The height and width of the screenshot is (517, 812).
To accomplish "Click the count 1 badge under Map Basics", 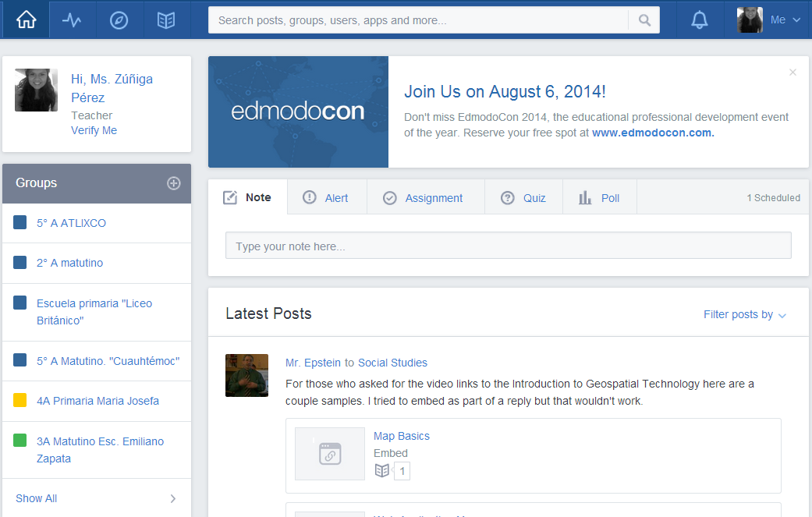I will click(x=402, y=471).
